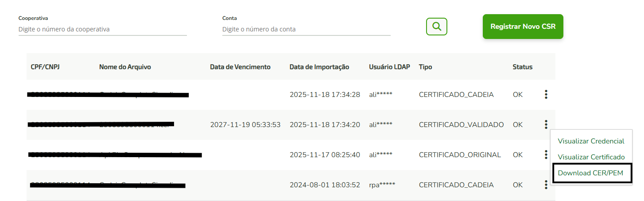
Task: Select Download CER/PEM option
Action: 591,173
